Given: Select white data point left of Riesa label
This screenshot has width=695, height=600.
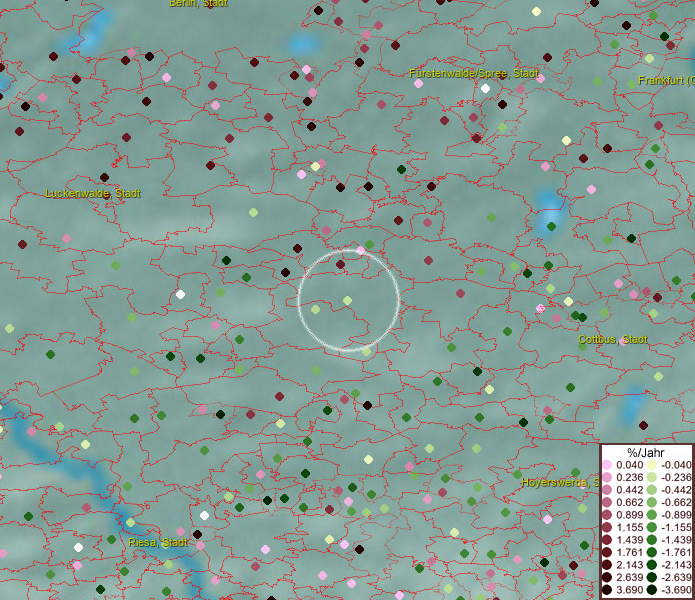Looking at the screenshot, I should point(78,548).
